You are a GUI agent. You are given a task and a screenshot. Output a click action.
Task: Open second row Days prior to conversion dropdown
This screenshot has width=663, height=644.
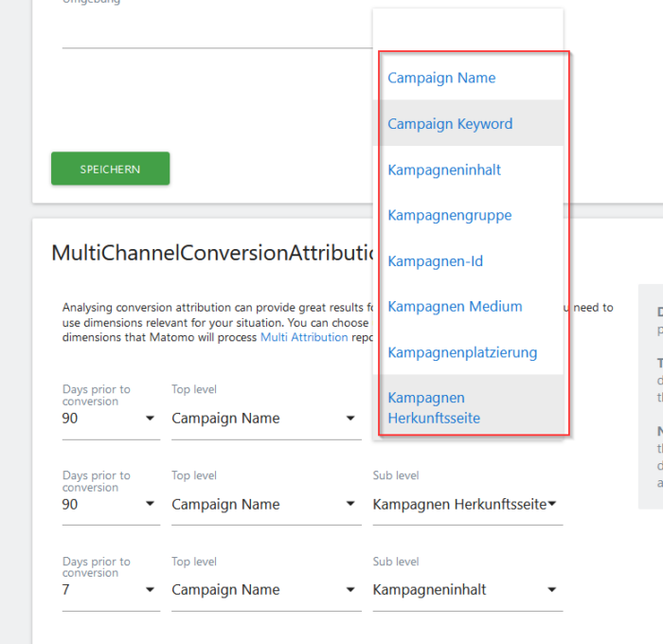click(111, 504)
